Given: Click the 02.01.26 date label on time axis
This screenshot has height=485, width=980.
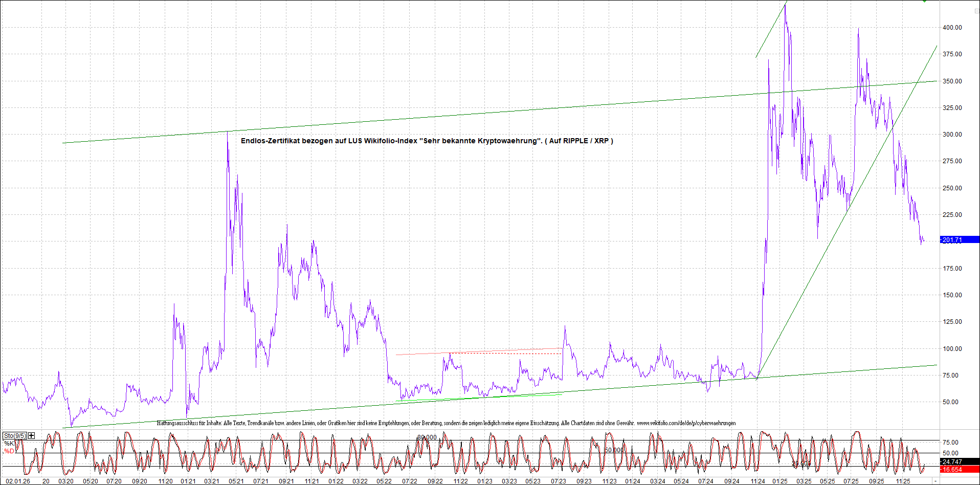Looking at the screenshot, I should coord(17,481).
